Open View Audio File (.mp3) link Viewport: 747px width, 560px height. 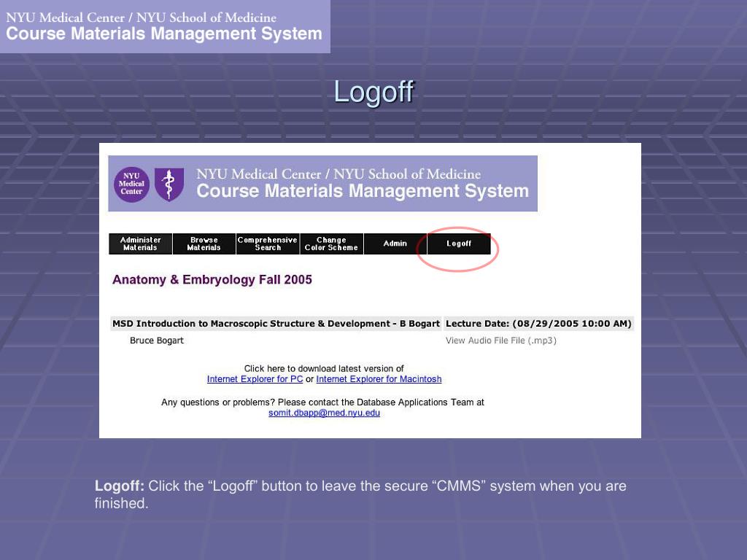coord(500,341)
